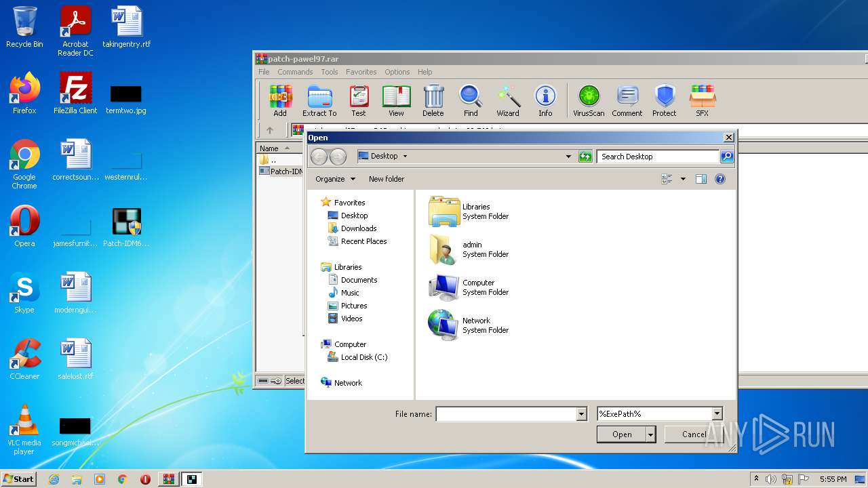Go up one level in WinRAR
The image size is (868, 488).
tap(270, 130)
